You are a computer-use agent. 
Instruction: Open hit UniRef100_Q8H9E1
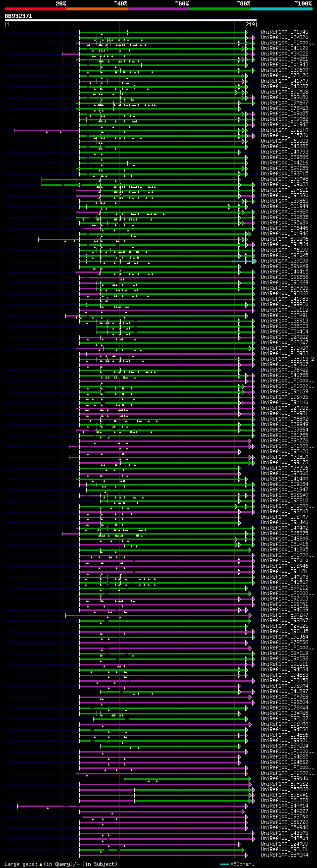(284, 59)
